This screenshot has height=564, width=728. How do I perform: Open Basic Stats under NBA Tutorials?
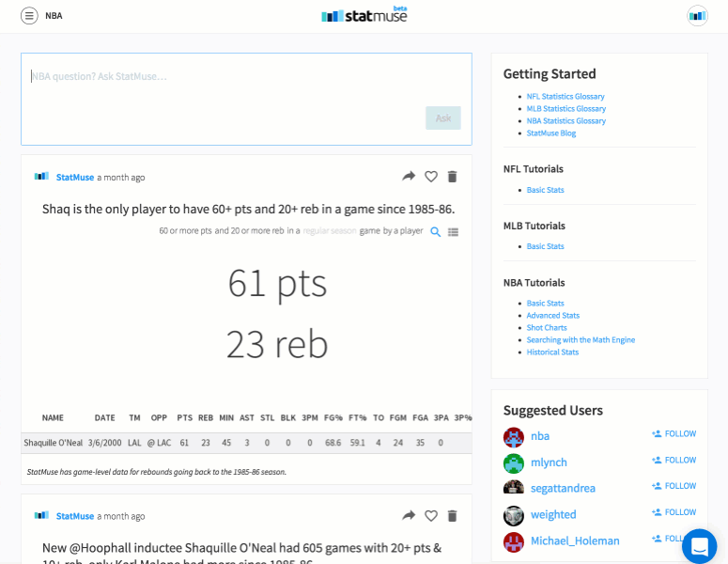(545, 303)
